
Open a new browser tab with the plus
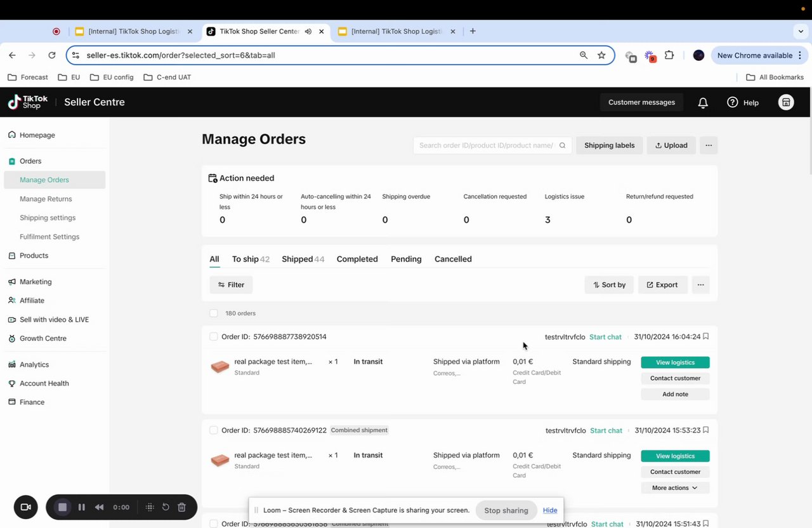pos(473,31)
